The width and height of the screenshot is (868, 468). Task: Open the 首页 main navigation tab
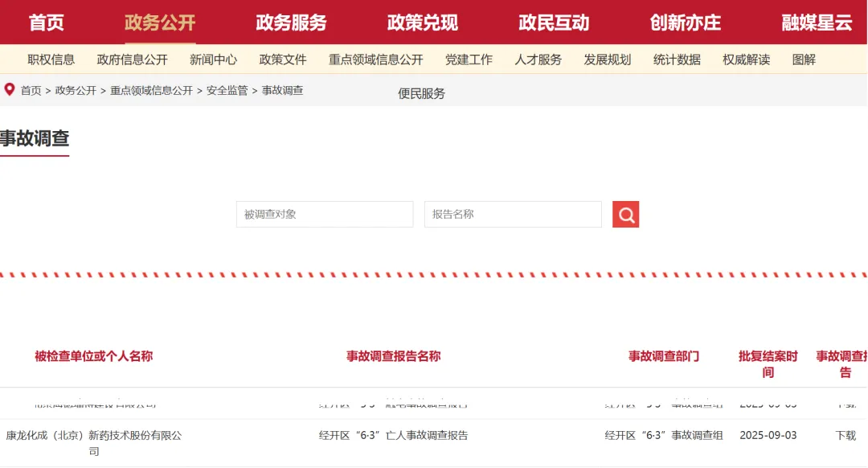tap(47, 23)
